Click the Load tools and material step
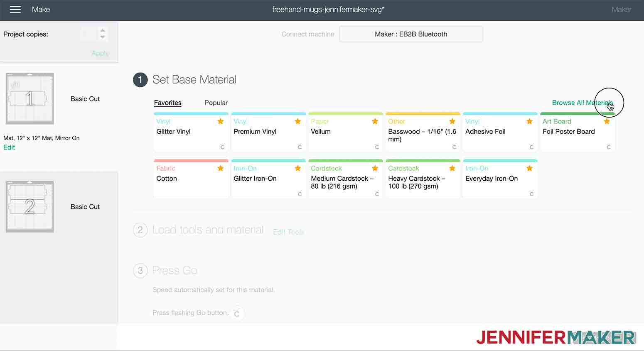644x351 pixels. (208, 230)
